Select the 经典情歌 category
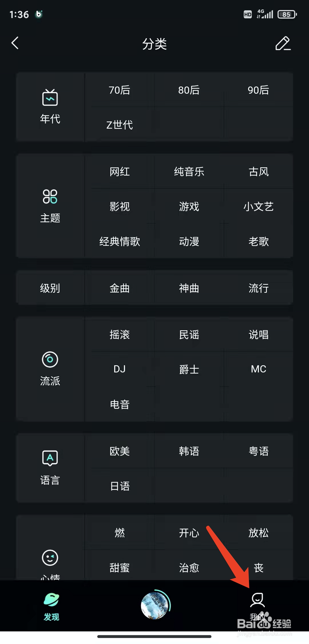This screenshot has width=309, height=644. coord(120,242)
